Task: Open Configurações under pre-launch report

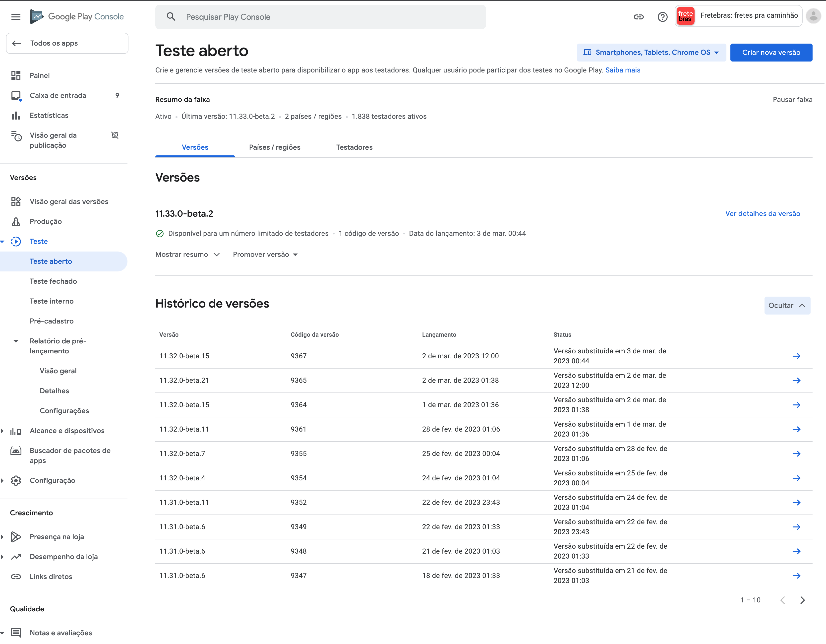Action: pos(64,411)
